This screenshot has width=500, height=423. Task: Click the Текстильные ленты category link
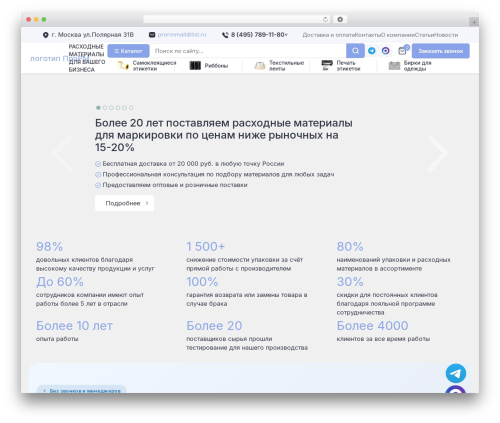point(286,65)
